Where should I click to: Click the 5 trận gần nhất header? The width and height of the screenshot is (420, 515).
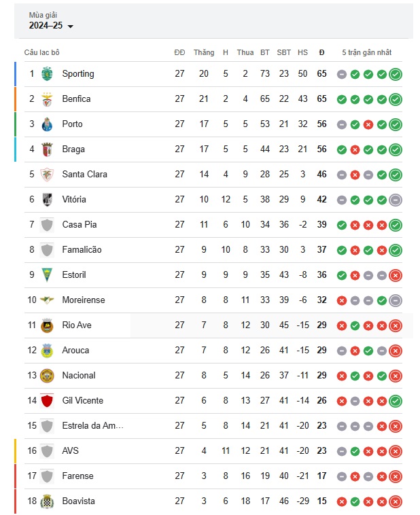point(367,52)
